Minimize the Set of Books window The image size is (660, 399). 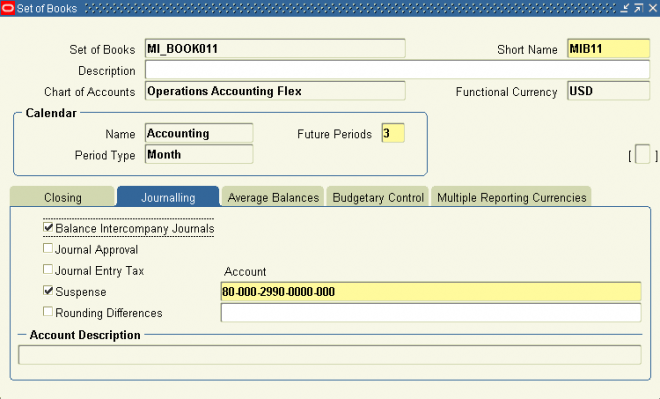tap(625, 8)
